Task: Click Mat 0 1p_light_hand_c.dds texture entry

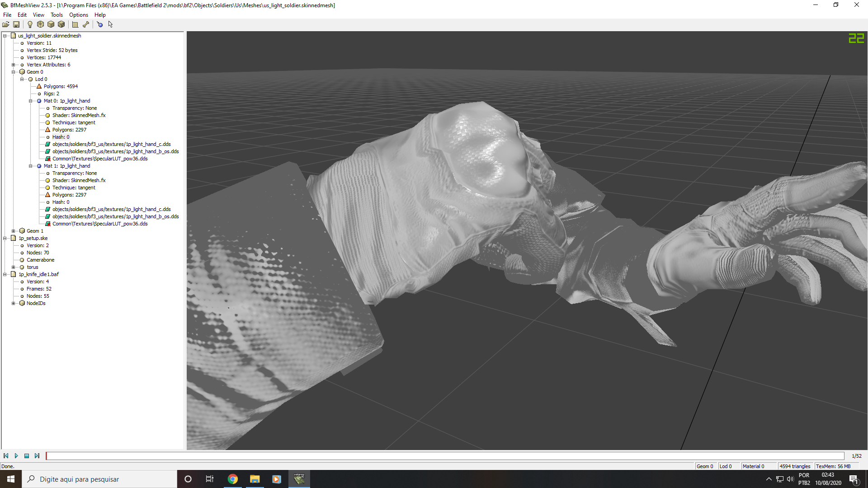Action: [x=111, y=144]
